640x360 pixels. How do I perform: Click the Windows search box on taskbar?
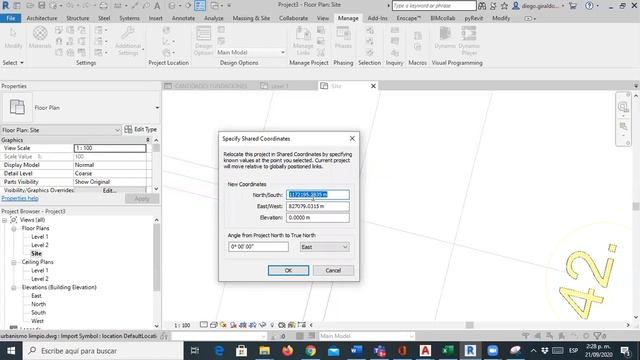[x=103, y=351]
